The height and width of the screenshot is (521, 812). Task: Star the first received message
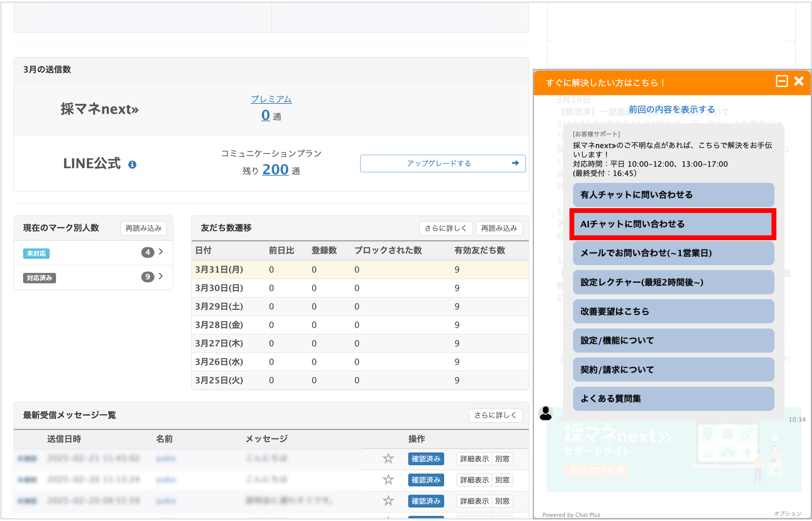(388, 459)
